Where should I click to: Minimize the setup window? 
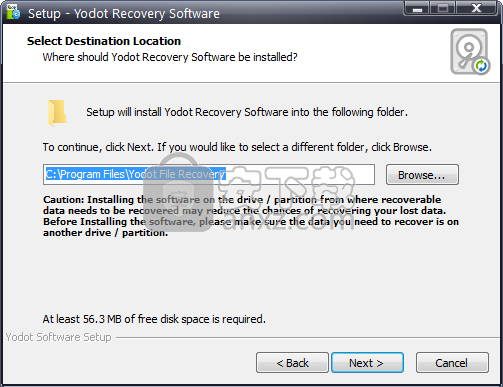click(417, 9)
